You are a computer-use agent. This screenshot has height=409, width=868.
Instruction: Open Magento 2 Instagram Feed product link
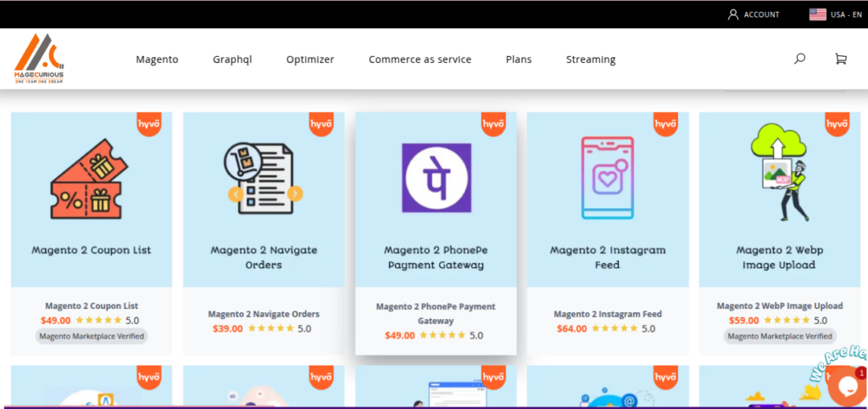[x=608, y=314]
